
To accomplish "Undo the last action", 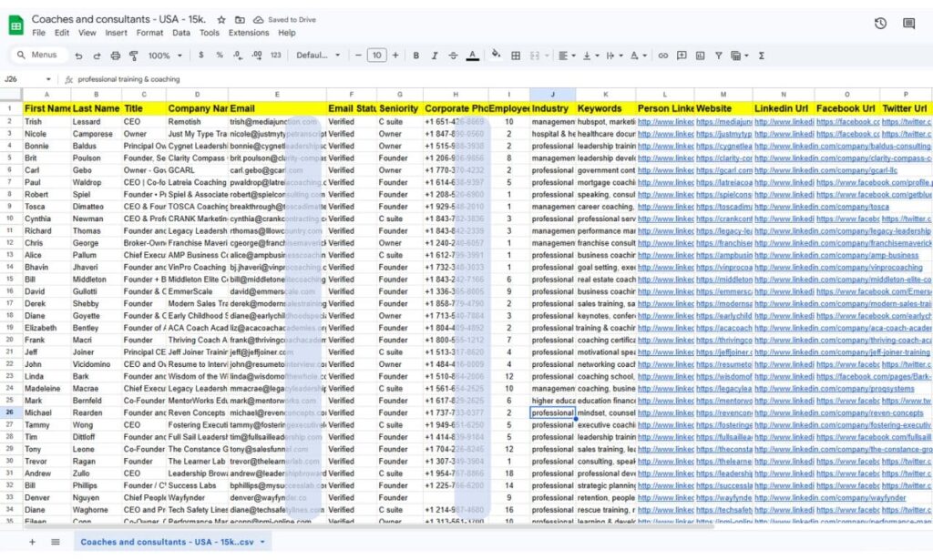I will pyautogui.click(x=78, y=56).
